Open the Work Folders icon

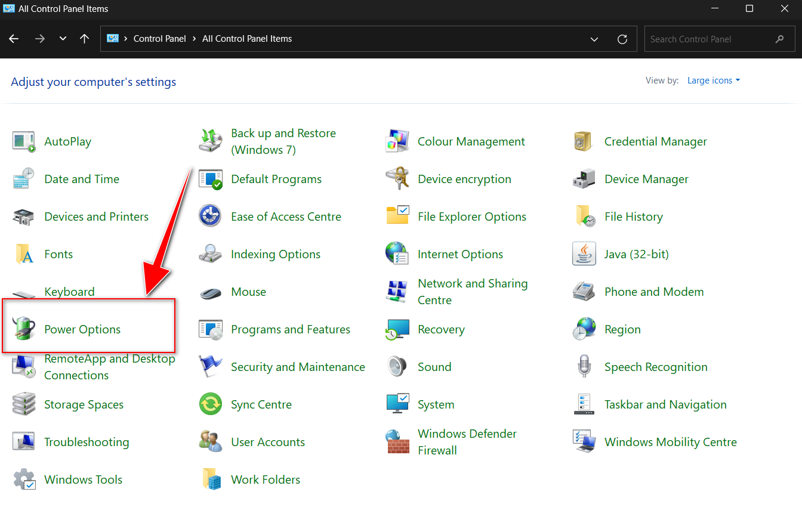211,480
